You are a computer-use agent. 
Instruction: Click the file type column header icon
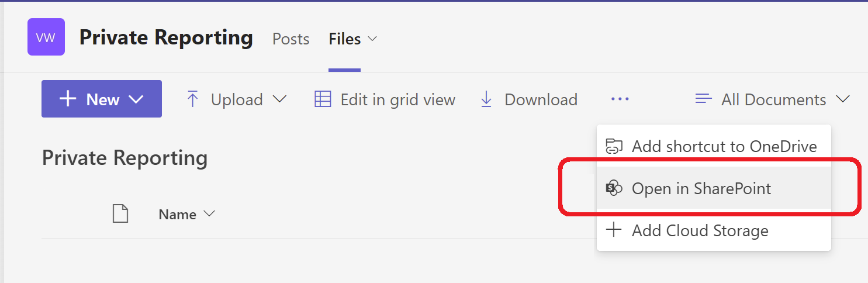click(x=120, y=214)
